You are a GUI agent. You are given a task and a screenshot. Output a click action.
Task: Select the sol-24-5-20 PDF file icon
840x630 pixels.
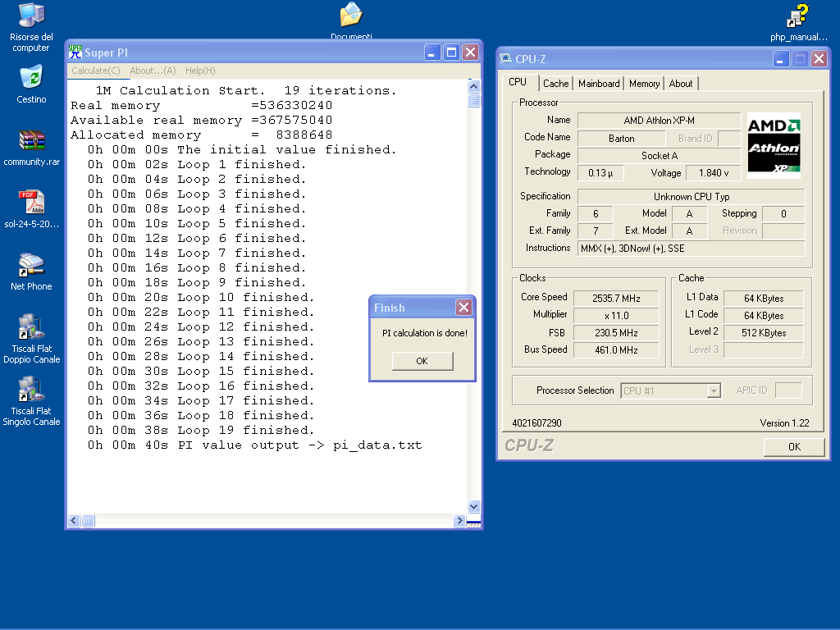pyautogui.click(x=32, y=209)
